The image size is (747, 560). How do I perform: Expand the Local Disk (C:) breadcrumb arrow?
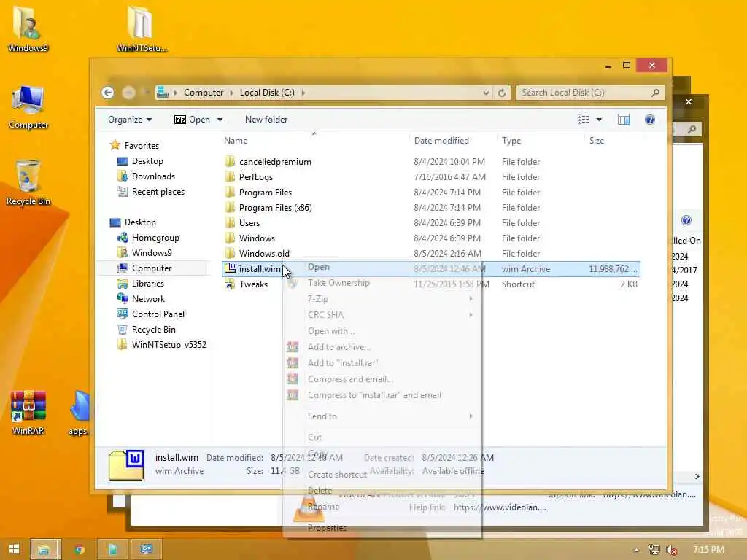(303, 93)
